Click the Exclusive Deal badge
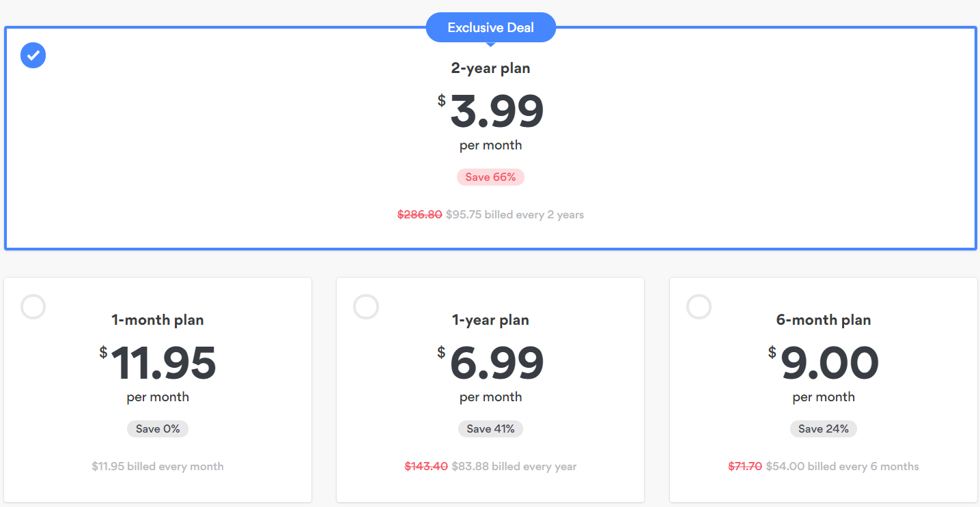980x507 pixels. 490,28
